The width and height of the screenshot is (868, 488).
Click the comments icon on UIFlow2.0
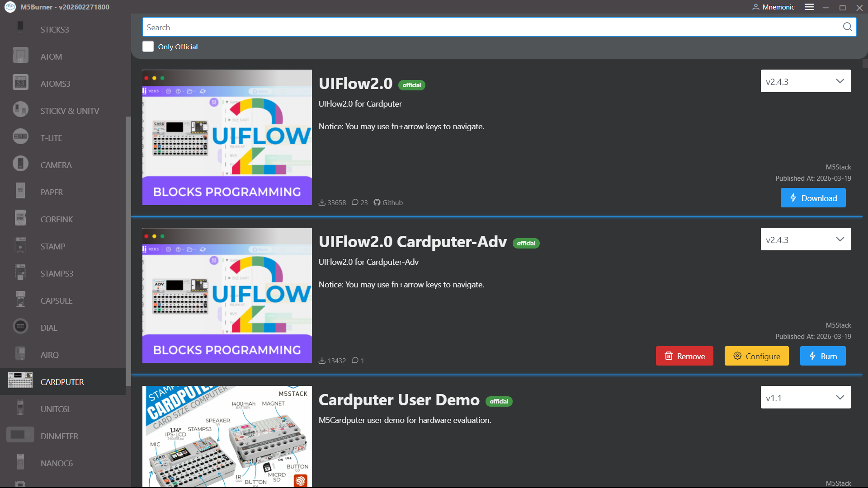pos(355,202)
